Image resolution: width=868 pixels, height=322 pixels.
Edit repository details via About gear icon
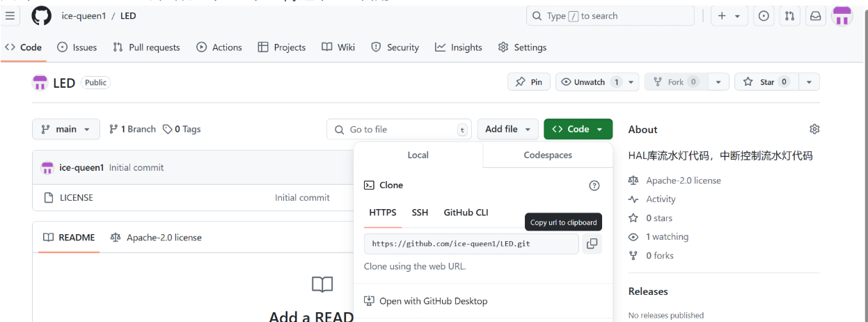[x=814, y=129]
